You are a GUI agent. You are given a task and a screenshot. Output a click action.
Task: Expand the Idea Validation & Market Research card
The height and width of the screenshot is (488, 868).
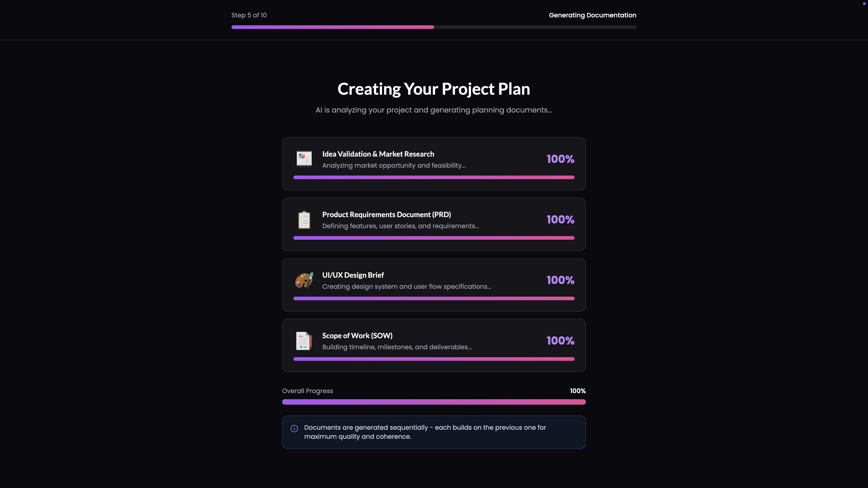pos(434,164)
